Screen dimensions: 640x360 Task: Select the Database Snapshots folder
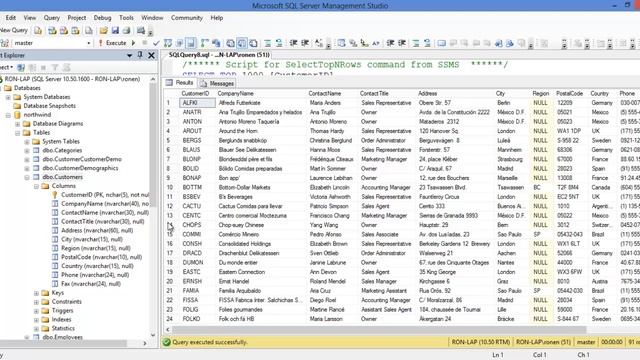pyautogui.click(x=49, y=106)
